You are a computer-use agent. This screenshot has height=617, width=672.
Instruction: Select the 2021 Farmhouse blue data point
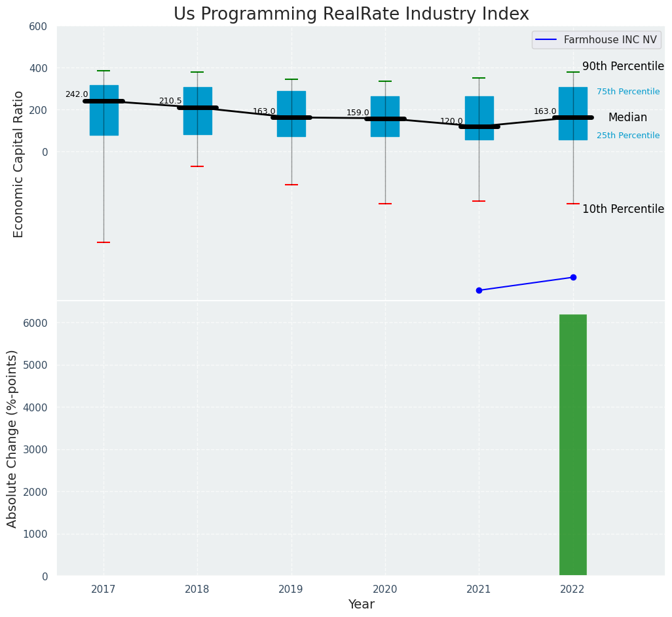click(x=479, y=290)
